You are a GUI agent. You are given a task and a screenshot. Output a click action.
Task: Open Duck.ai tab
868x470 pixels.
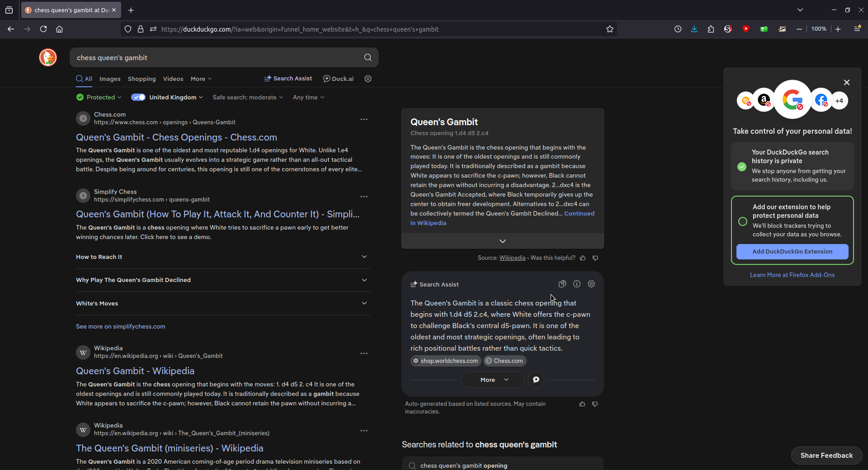pyautogui.click(x=339, y=79)
